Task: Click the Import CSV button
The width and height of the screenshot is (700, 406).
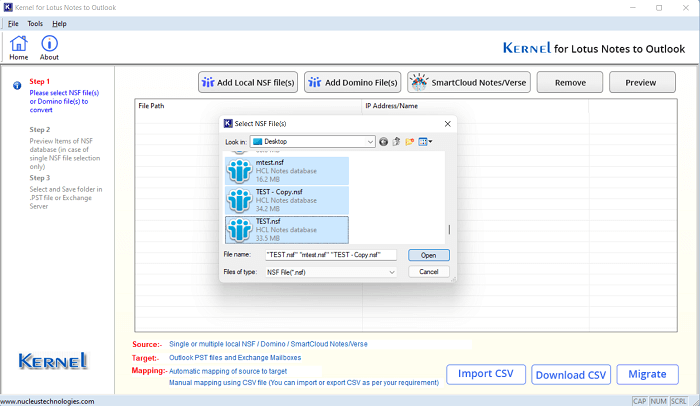Action: pos(486,374)
